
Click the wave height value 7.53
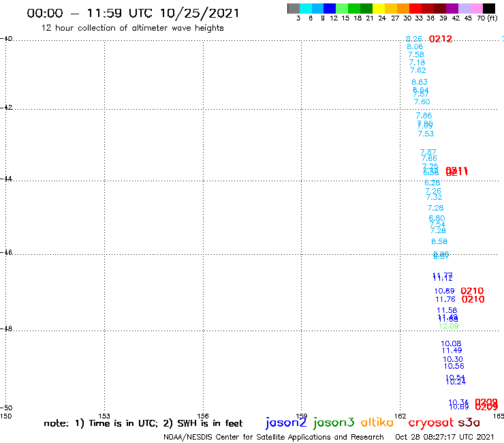tap(426, 134)
